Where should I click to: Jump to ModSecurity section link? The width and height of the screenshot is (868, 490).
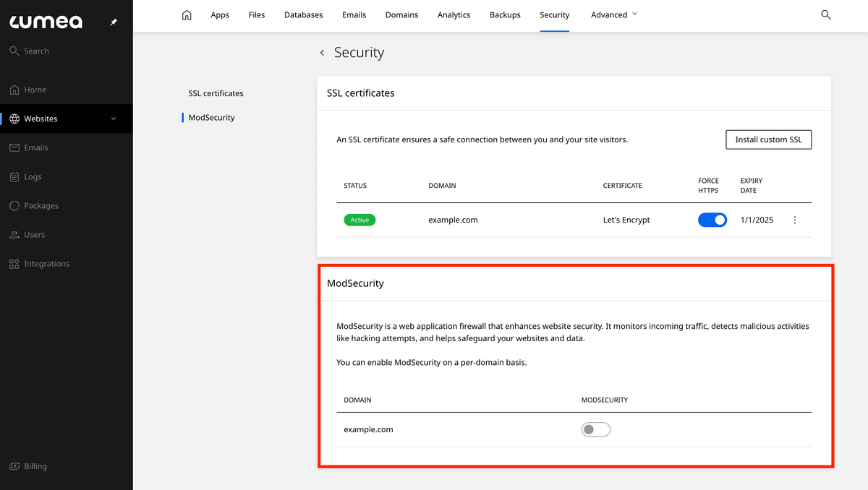(212, 117)
